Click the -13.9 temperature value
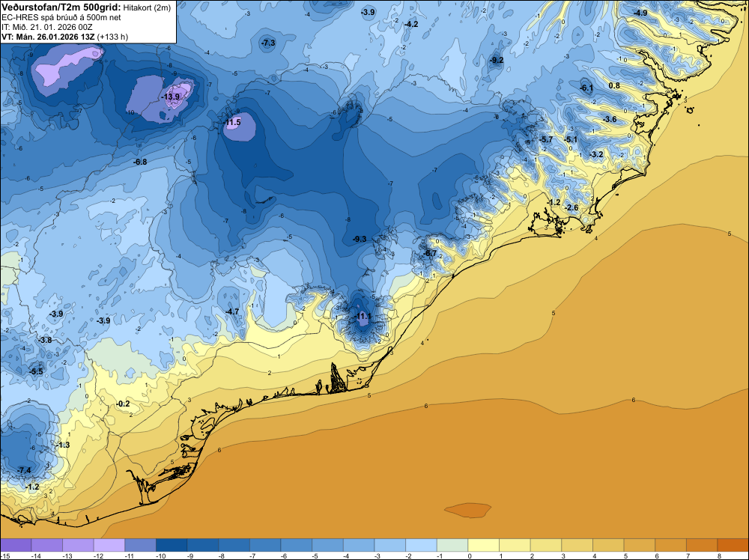 click(x=171, y=97)
